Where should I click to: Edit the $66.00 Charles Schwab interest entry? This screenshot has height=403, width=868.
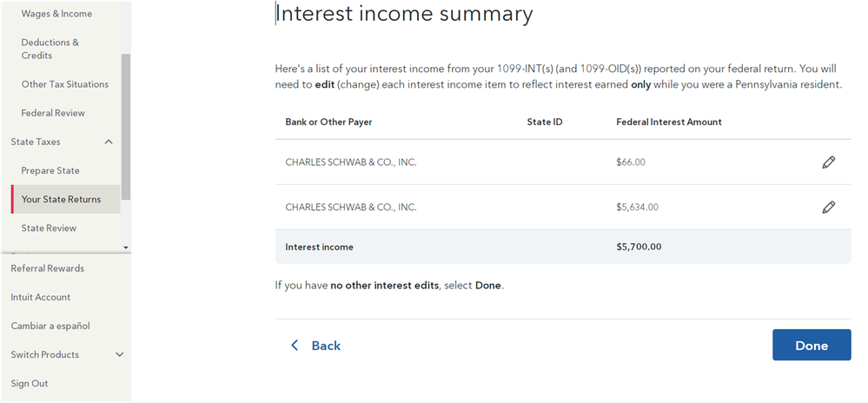coord(828,162)
